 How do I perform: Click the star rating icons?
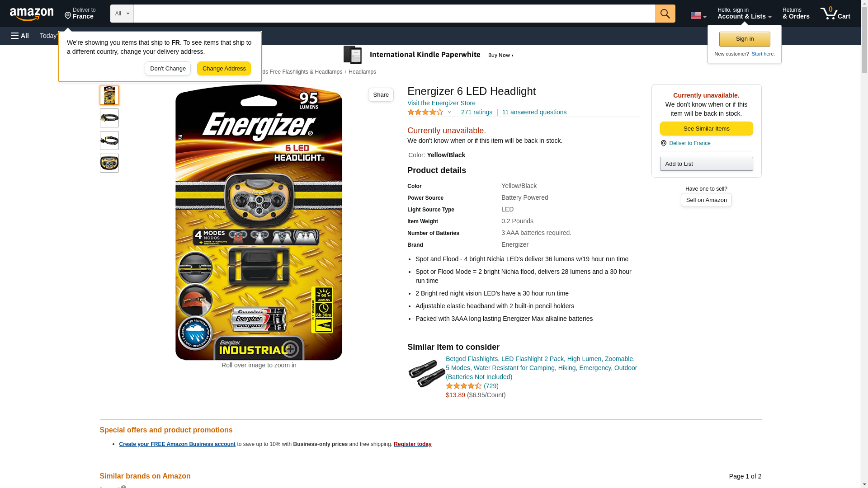pyautogui.click(x=425, y=112)
